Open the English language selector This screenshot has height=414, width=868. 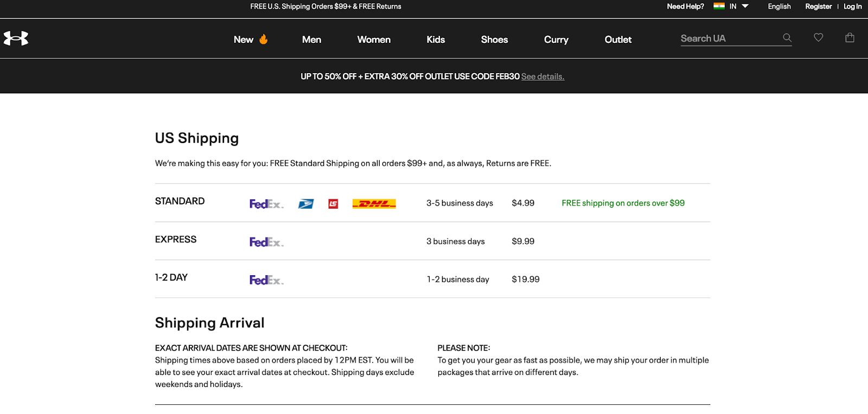[x=779, y=7]
